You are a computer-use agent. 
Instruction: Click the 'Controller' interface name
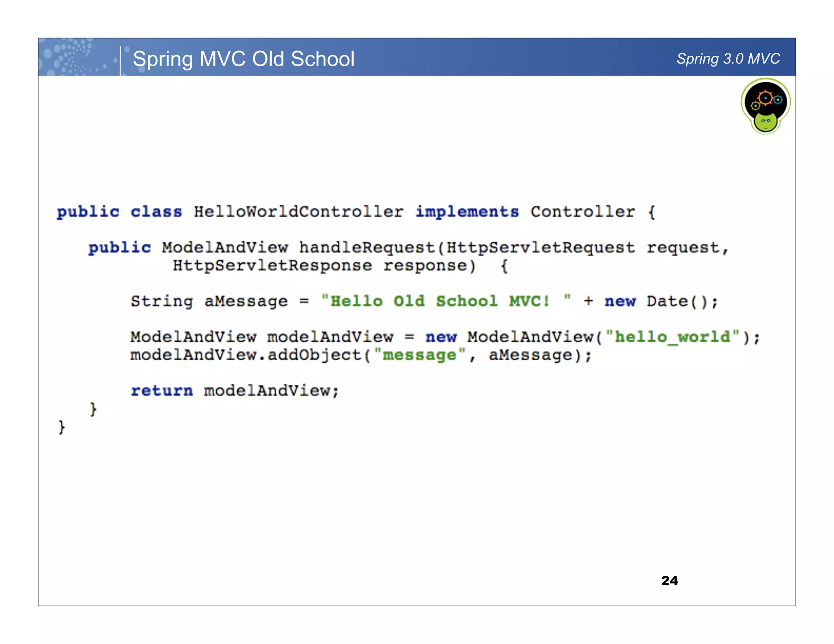tap(582, 212)
